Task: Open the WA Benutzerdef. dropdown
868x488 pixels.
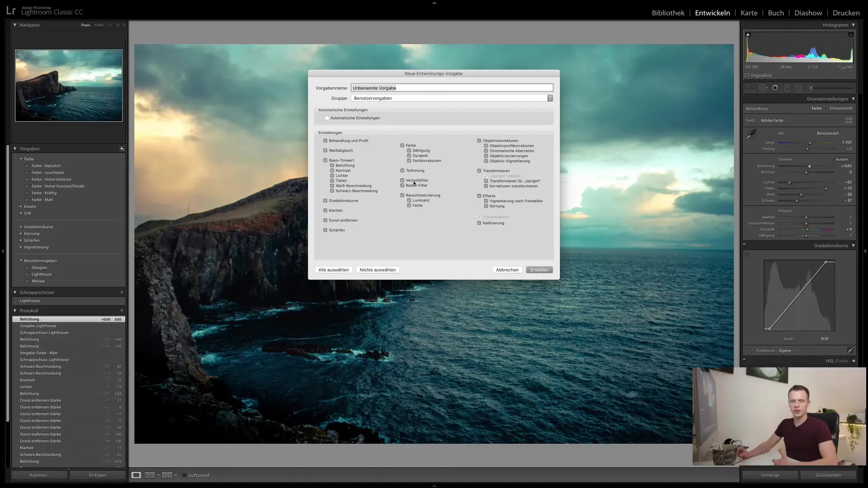Action: point(830,133)
